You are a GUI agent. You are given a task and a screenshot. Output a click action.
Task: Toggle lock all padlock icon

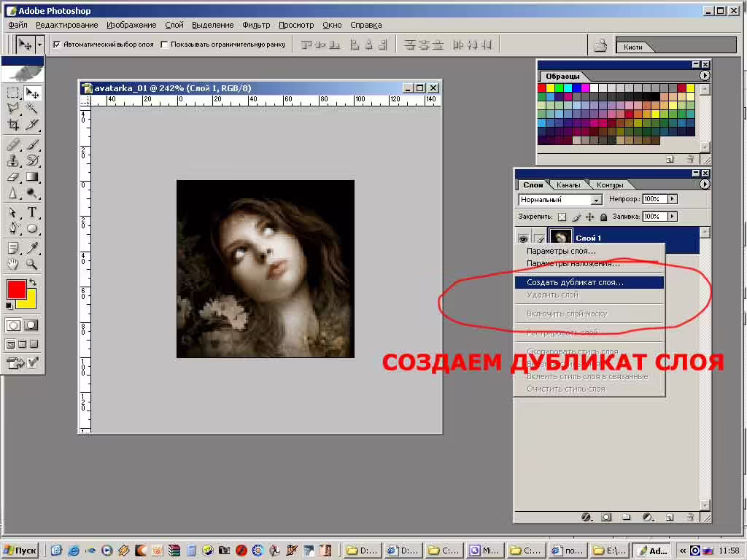[603, 217]
